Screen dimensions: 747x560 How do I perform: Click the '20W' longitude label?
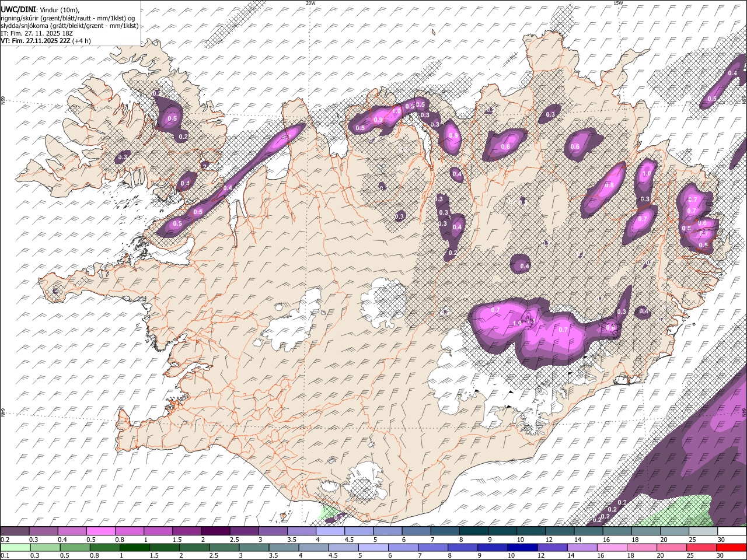coord(310,3)
